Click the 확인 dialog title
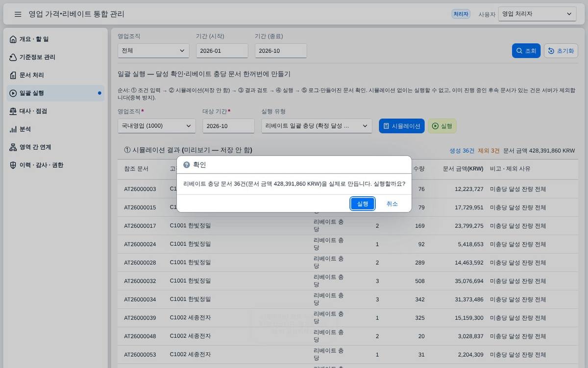The image size is (588, 368). click(x=199, y=165)
